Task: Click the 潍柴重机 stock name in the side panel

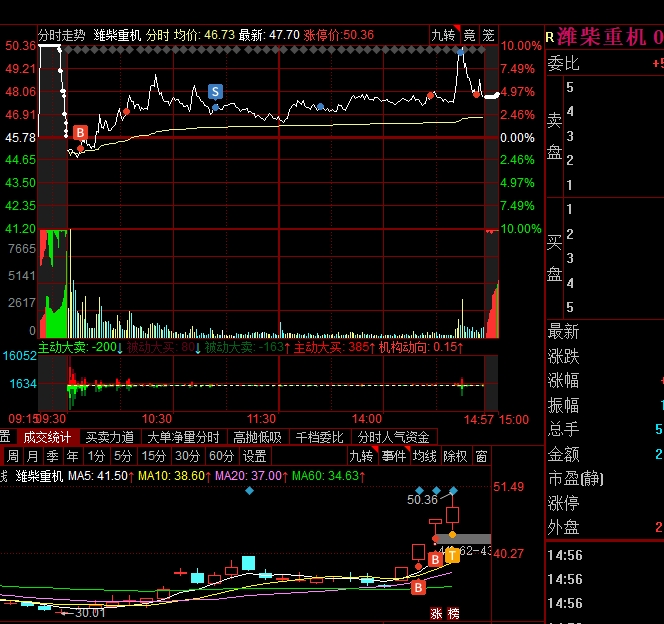Action: pyautogui.click(x=601, y=36)
